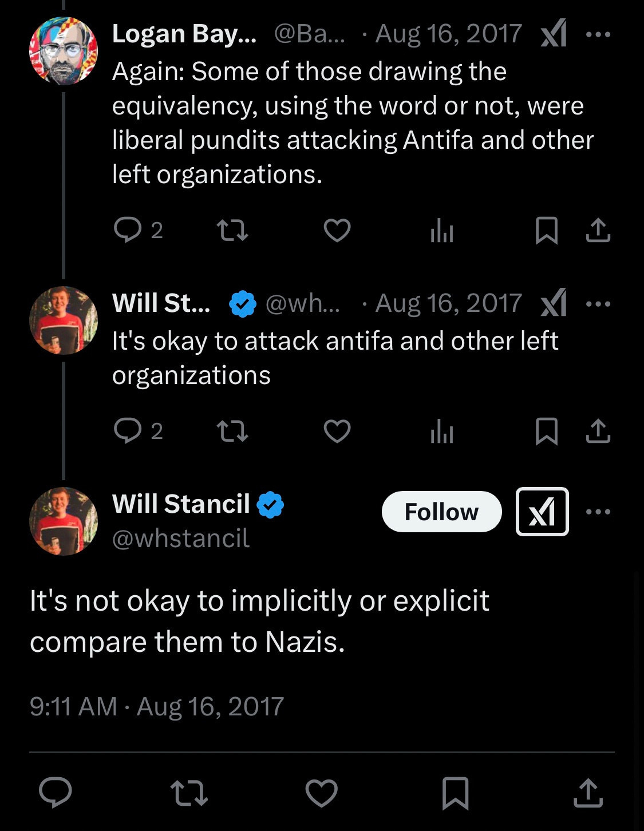The image size is (644, 831).
Task: Open more options on main tweet
Action: (598, 512)
